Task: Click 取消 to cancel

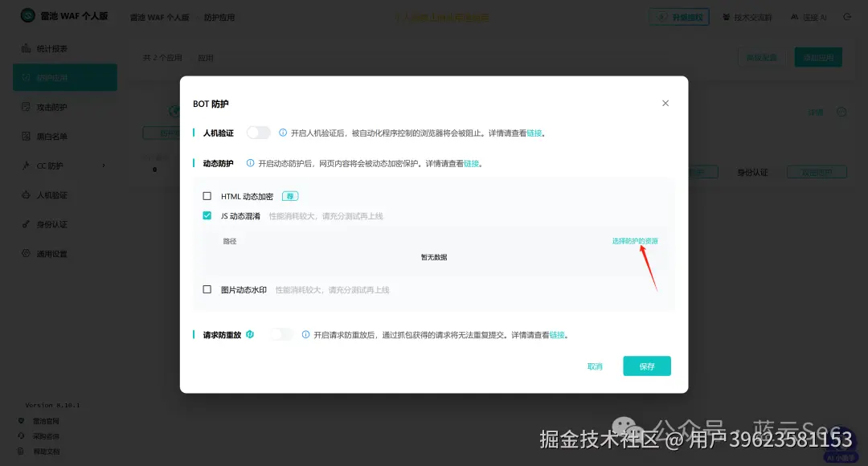Action: [x=595, y=366]
